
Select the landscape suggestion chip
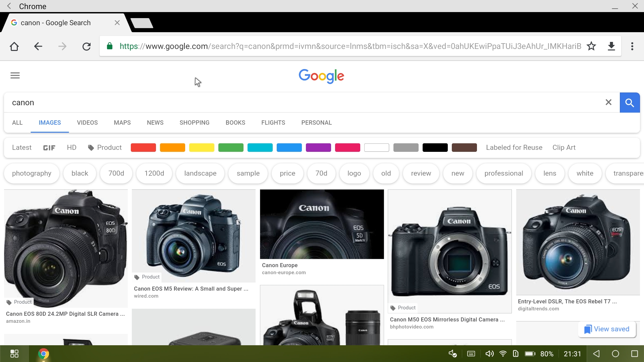coord(200,173)
